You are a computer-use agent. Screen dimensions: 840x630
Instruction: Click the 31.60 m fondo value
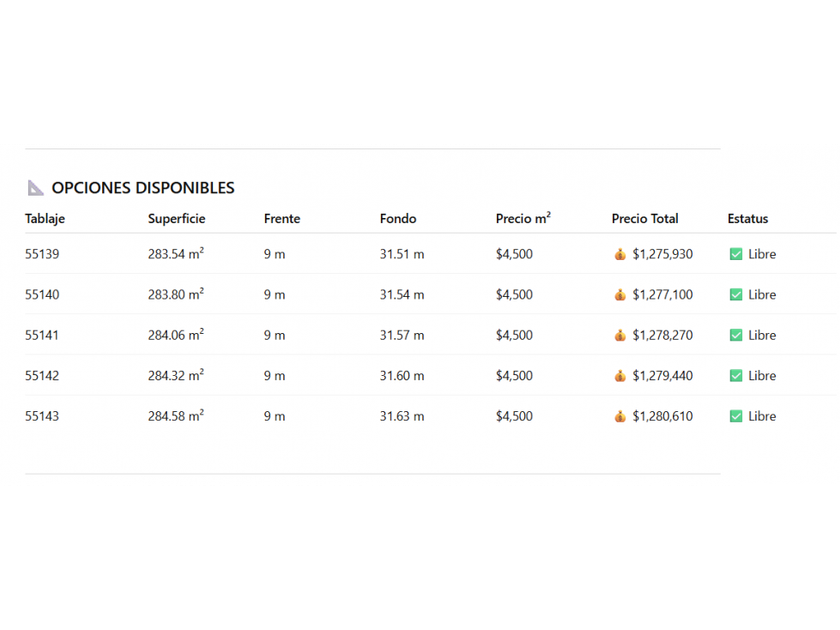pyautogui.click(x=402, y=376)
